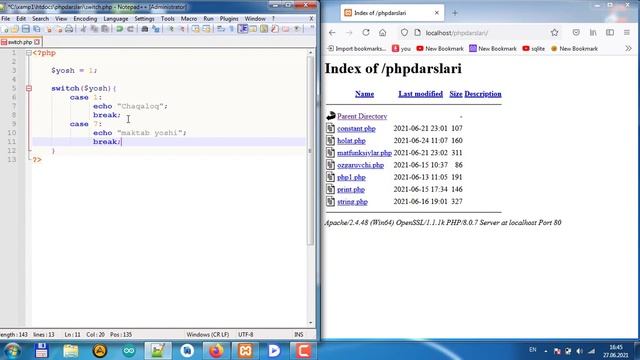Screen dimensions: 640x360
Task: Undo with the green arrow icon
Action: click(120, 29)
